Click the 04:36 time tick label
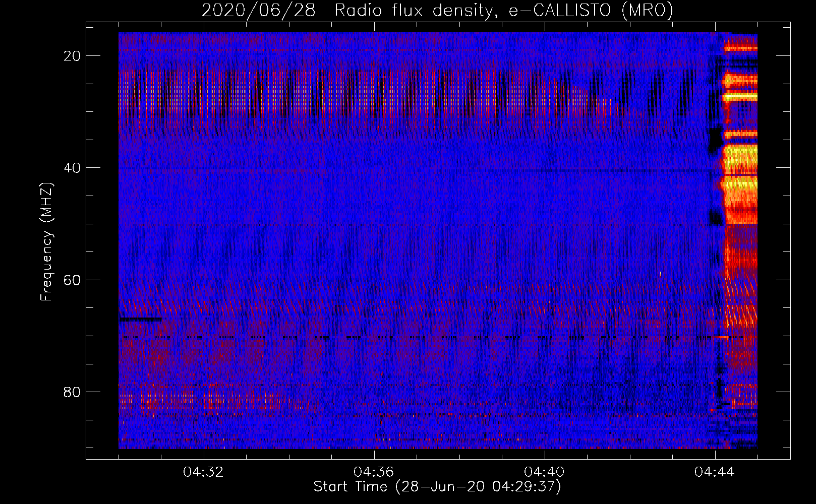This screenshot has width=816, height=504. click(x=374, y=472)
